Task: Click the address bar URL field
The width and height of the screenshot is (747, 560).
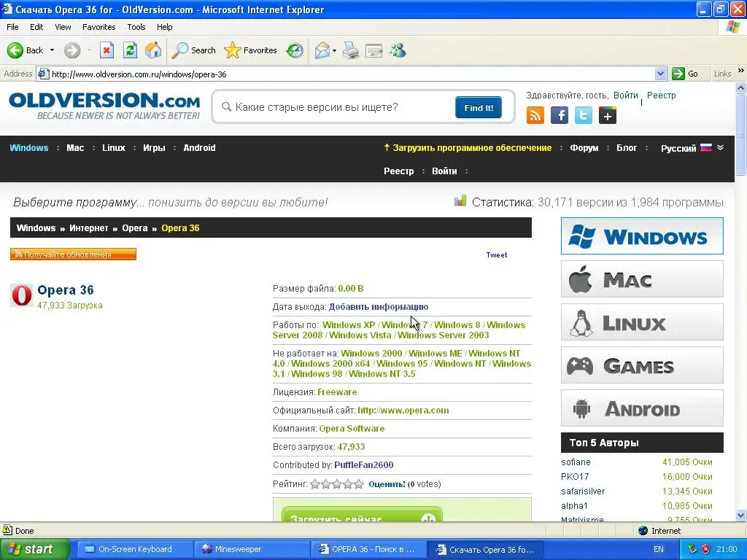Action: (350, 74)
